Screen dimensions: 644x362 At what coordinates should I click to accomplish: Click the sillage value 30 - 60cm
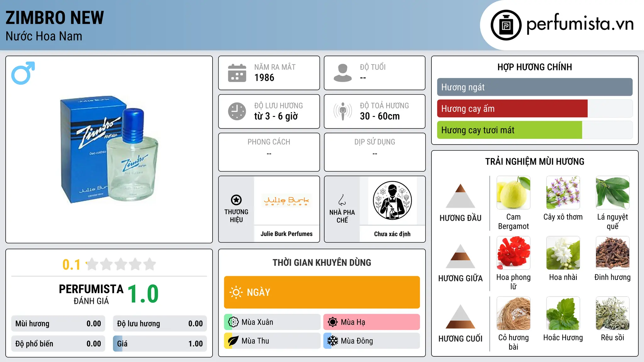(x=380, y=116)
